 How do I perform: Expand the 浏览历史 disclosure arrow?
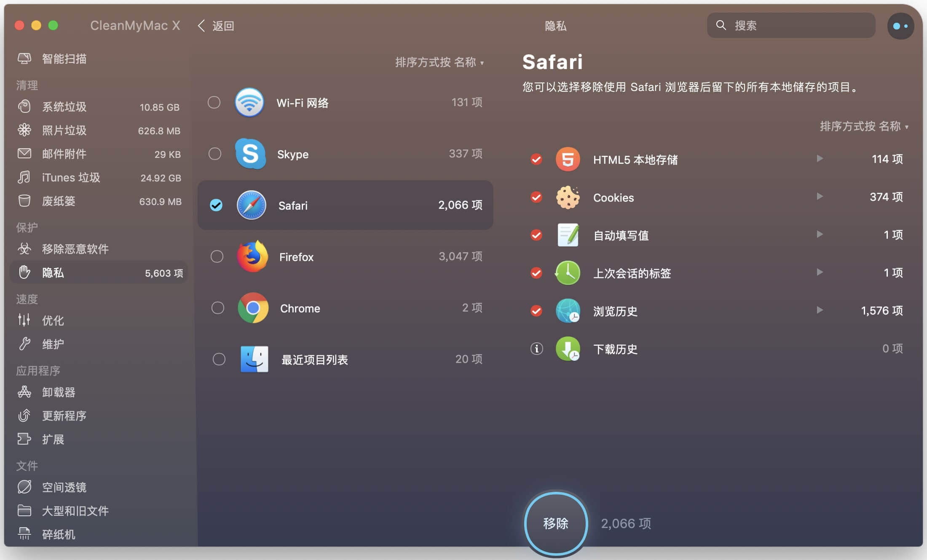point(820,310)
